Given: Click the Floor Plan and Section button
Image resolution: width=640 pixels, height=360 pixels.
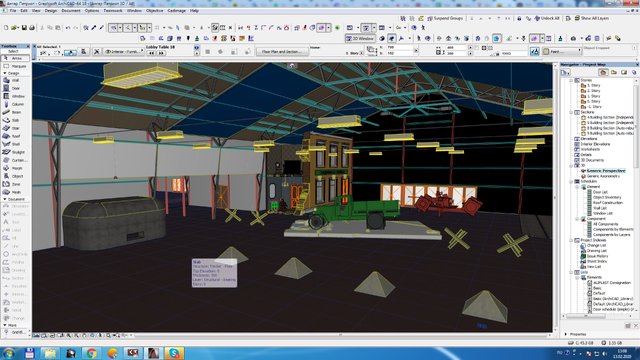Looking at the screenshot, I should pyautogui.click(x=282, y=52).
